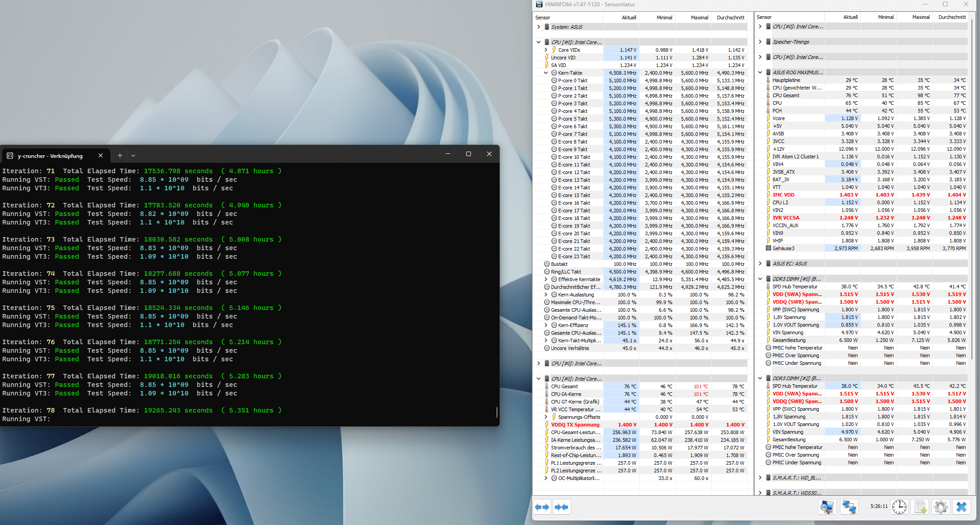Expand the Speicher-Timings group

coord(760,42)
